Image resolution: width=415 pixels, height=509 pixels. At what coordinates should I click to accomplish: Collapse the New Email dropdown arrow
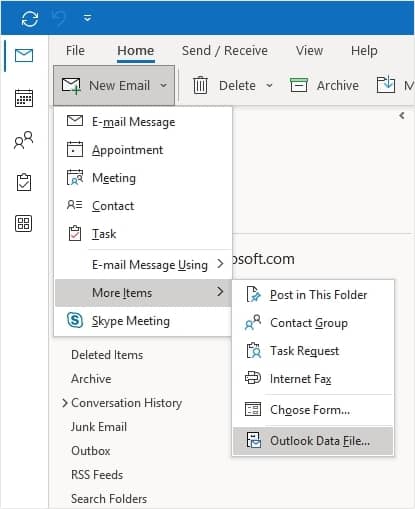(x=163, y=86)
